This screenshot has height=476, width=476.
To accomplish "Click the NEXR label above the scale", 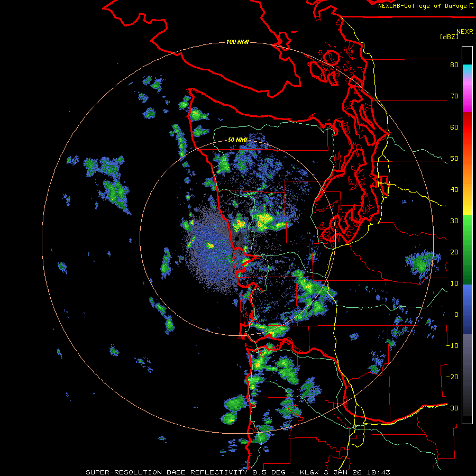I will (x=465, y=32).
